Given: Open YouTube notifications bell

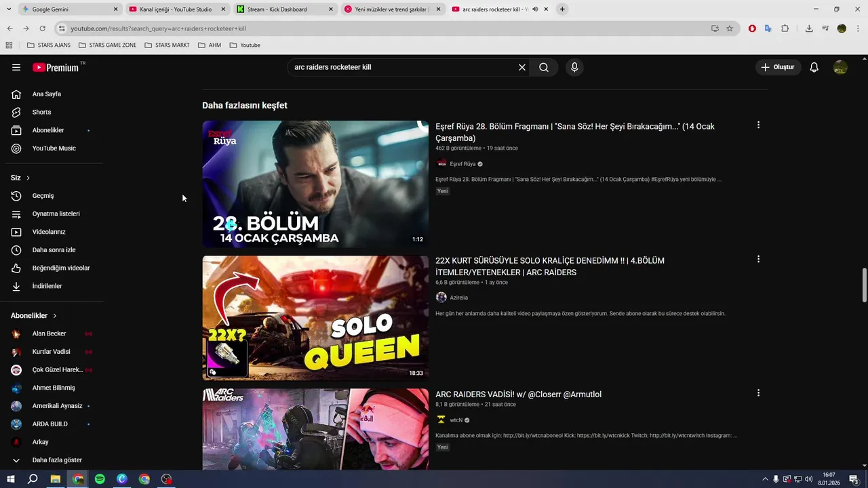Looking at the screenshot, I should point(814,67).
